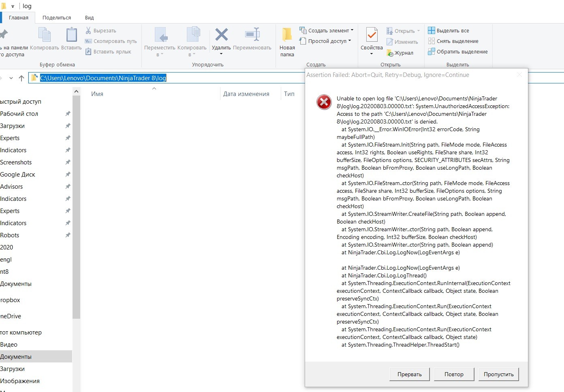Pin to Quick access panel icon
Screen dimensions: 564x392
[x=4, y=34]
